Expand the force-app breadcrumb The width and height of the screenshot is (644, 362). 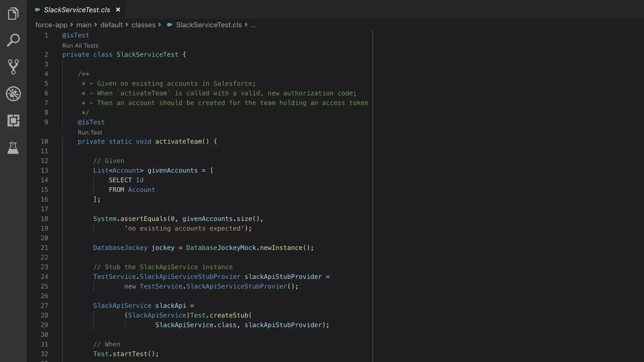[51, 25]
